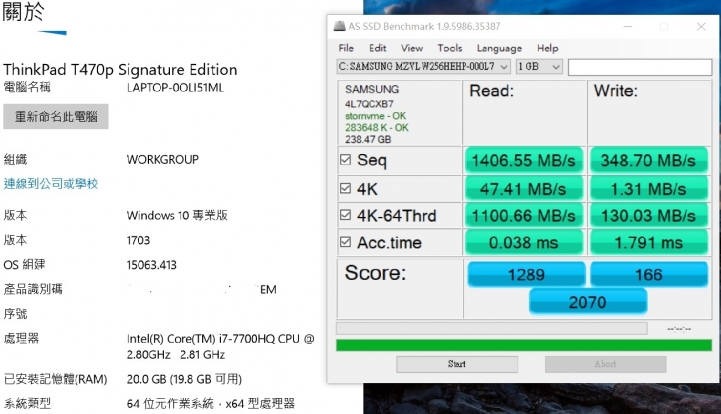Select the Seq read result 1406.55 MB/s
The image size is (721, 414).
524,160
